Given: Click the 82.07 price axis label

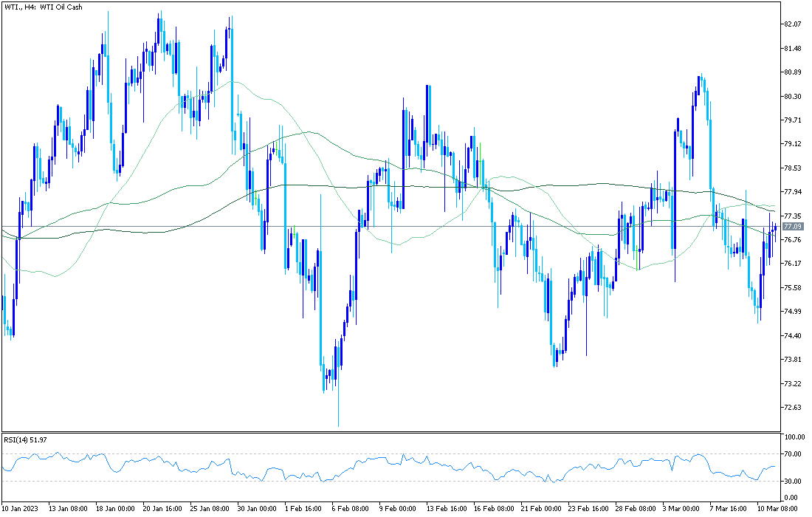Looking at the screenshot, I should 793,24.
